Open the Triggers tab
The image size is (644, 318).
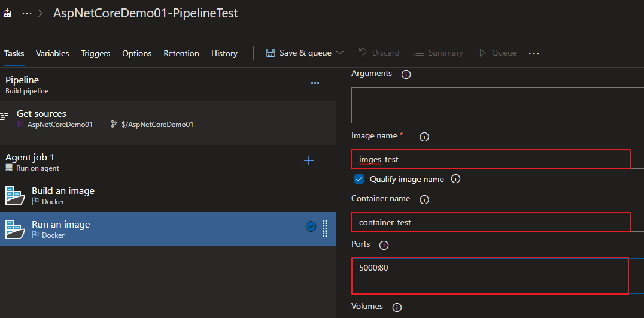click(96, 53)
